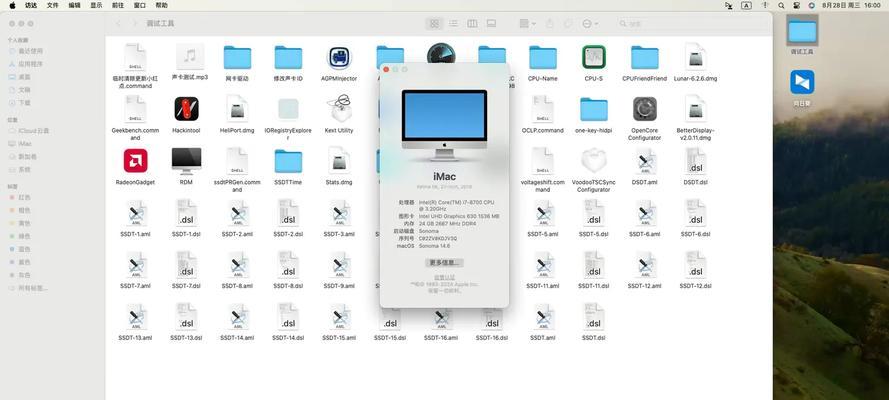The width and height of the screenshot is (889, 400).
Task: Open the 显示 menu
Action: coord(96,5)
